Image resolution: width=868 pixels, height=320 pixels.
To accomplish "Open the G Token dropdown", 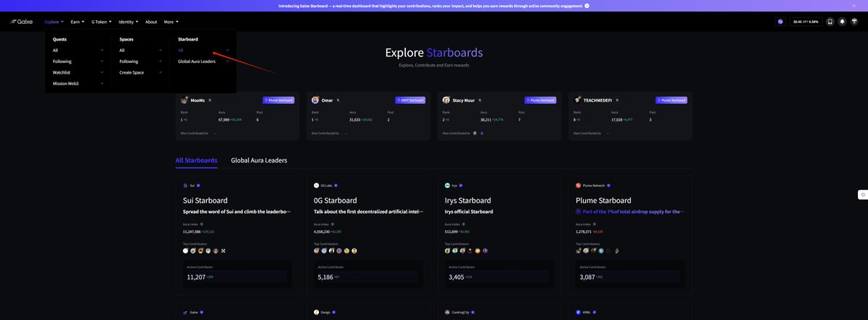I will coord(101,22).
